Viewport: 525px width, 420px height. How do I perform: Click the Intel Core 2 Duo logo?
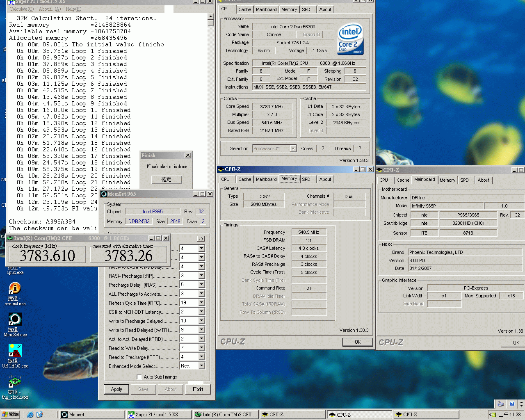tap(351, 39)
